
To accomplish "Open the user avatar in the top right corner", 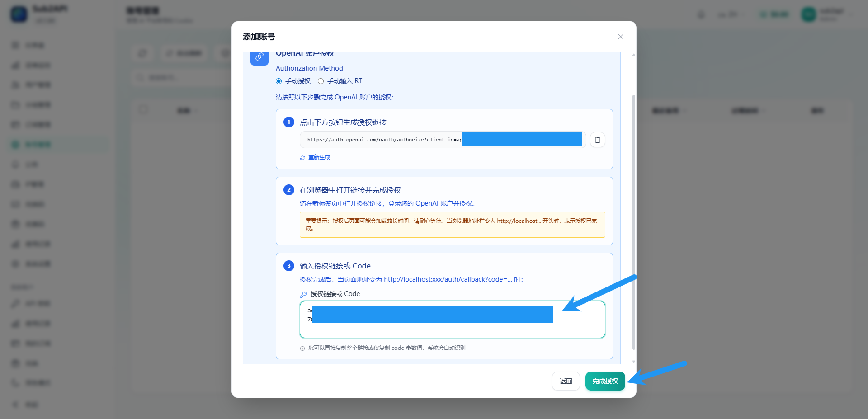I will pyautogui.click(x=808, y=14).
